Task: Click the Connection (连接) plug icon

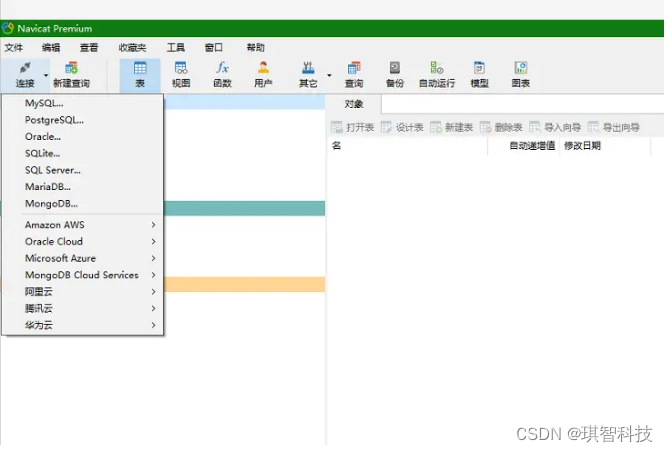Action: pos(25,68)
